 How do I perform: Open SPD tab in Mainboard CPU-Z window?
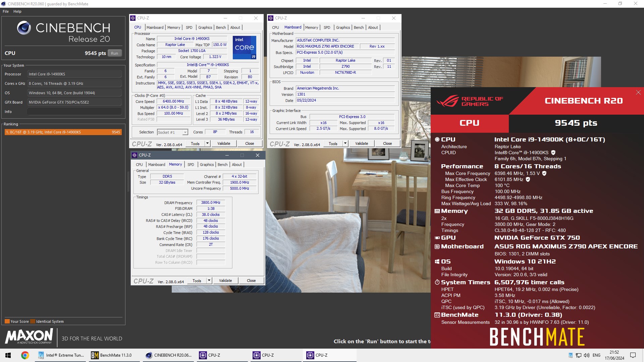tap(327, 27)
